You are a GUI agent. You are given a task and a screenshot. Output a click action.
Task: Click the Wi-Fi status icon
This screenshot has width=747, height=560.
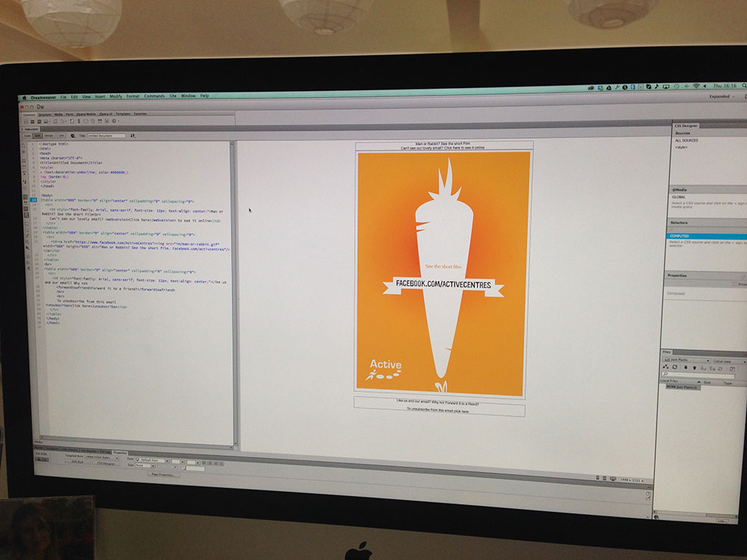click(x=696, y=86)
